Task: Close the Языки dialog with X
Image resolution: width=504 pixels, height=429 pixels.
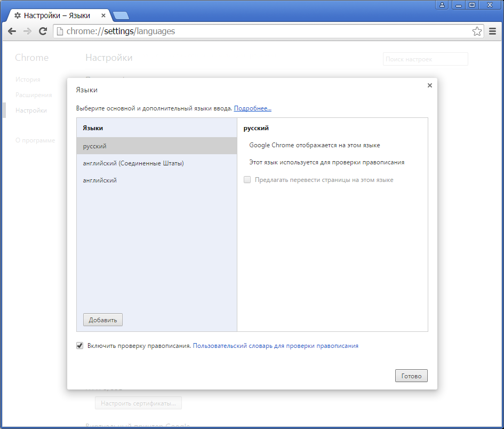Action: (x=429, y=85)
